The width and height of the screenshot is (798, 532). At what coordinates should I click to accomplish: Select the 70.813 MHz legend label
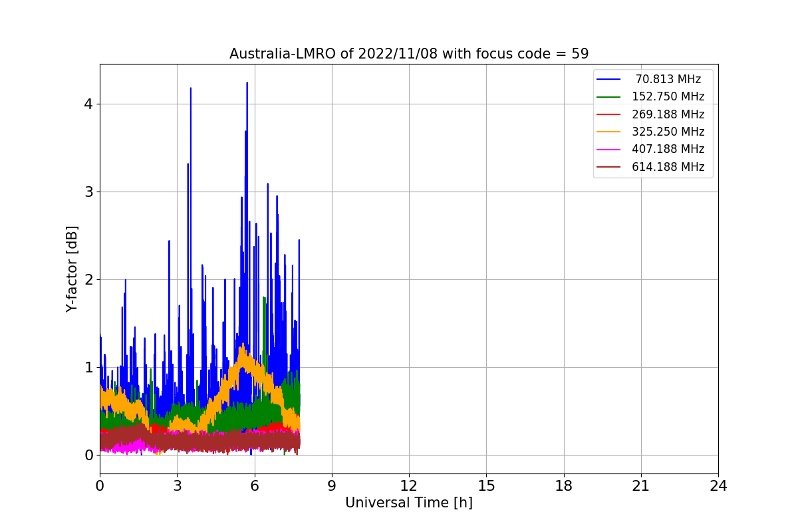pos(668,79)
